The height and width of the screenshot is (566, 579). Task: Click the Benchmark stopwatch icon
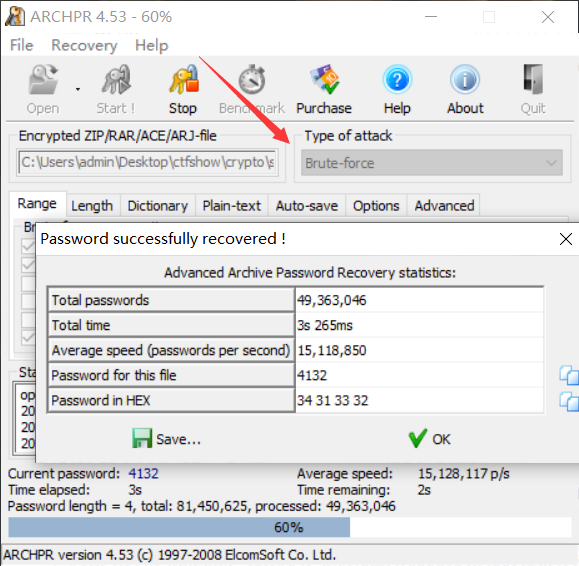(252, 79)
